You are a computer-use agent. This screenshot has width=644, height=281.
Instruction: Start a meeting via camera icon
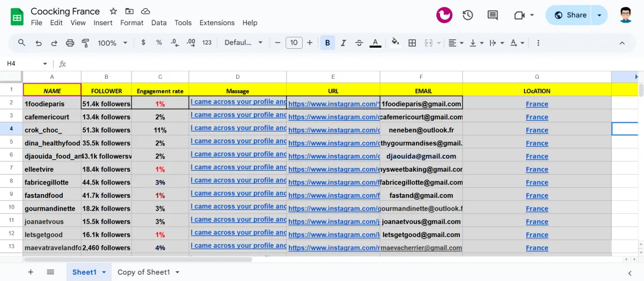519,15
